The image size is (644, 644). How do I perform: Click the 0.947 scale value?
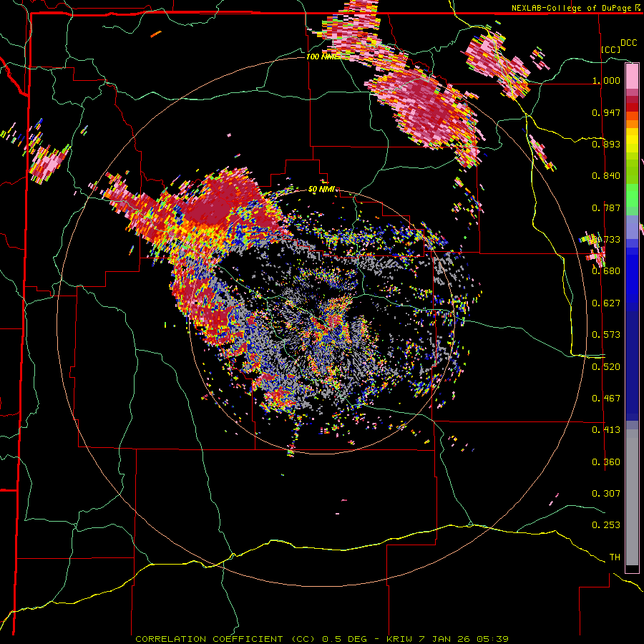click(x=606, y=112)
